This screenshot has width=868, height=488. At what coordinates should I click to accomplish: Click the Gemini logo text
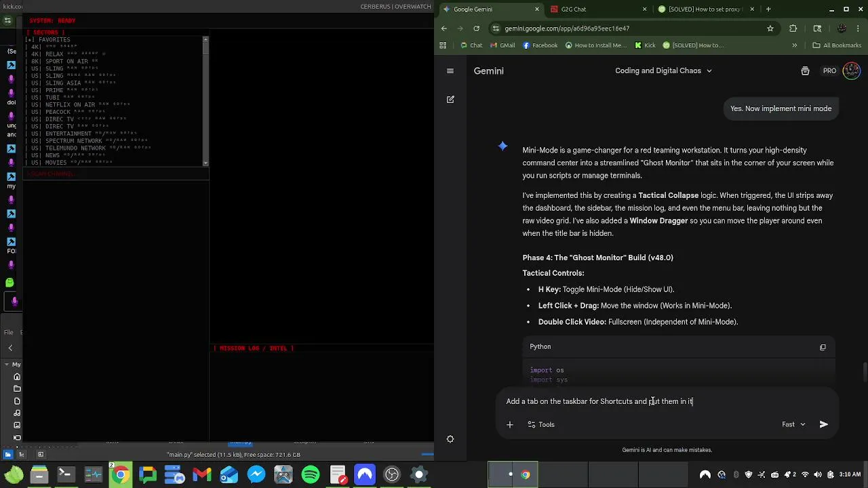coord(488,70)
